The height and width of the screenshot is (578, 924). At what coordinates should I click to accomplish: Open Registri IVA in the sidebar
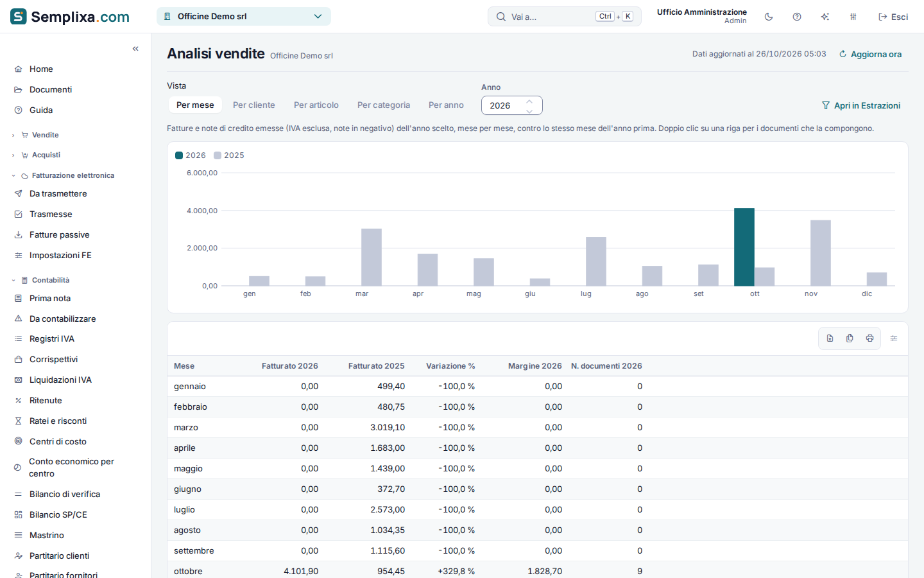pyautogui.click(x=52, y=339)
